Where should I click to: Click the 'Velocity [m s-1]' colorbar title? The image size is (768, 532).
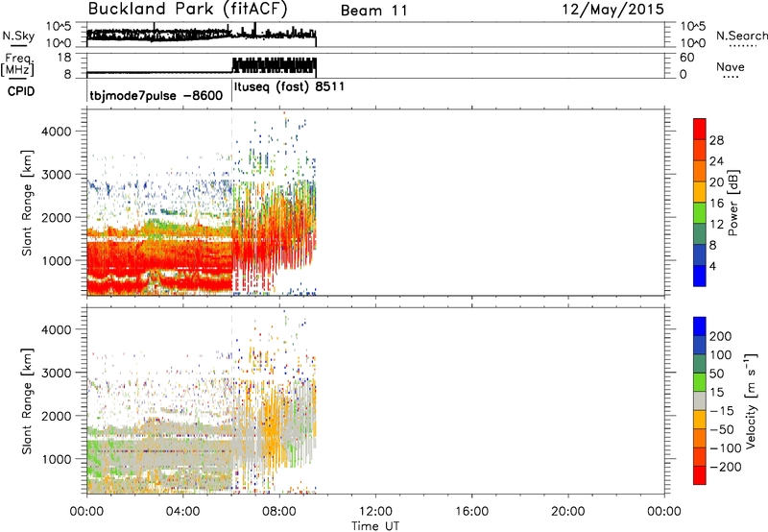point(751,400)
